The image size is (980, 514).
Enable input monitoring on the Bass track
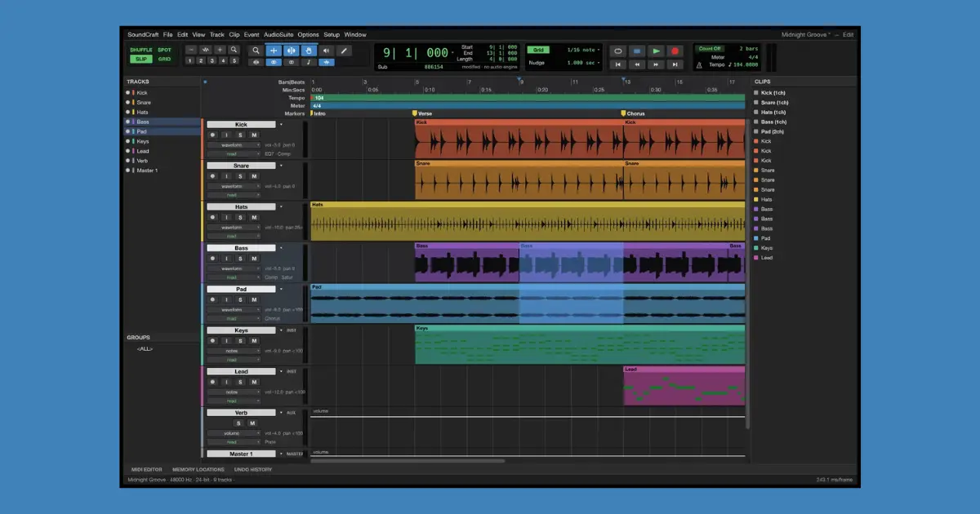227,259
